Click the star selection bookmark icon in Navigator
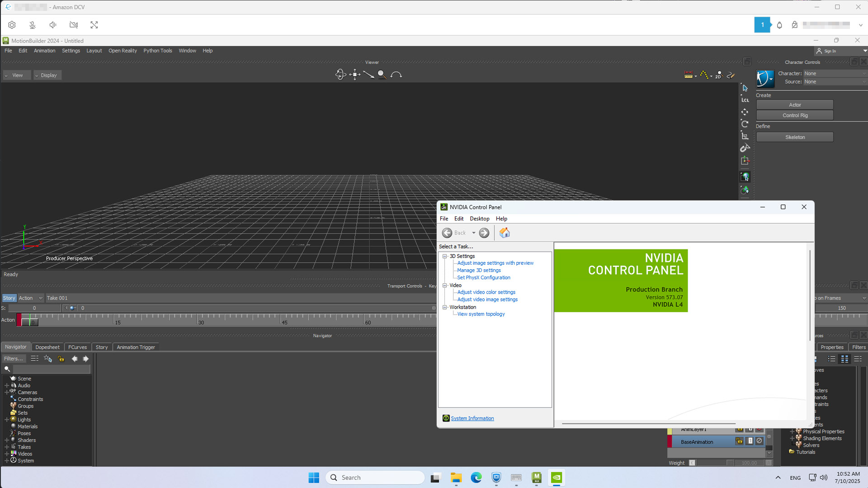 coord(48,359)
